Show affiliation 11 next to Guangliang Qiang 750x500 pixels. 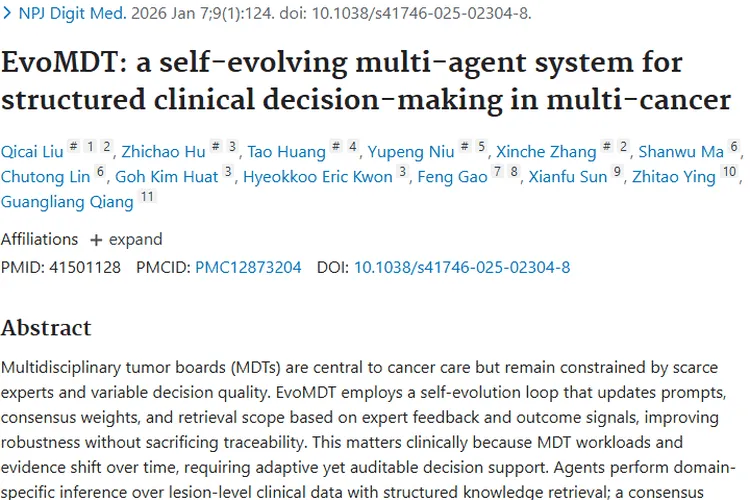[x=147, y=197]
